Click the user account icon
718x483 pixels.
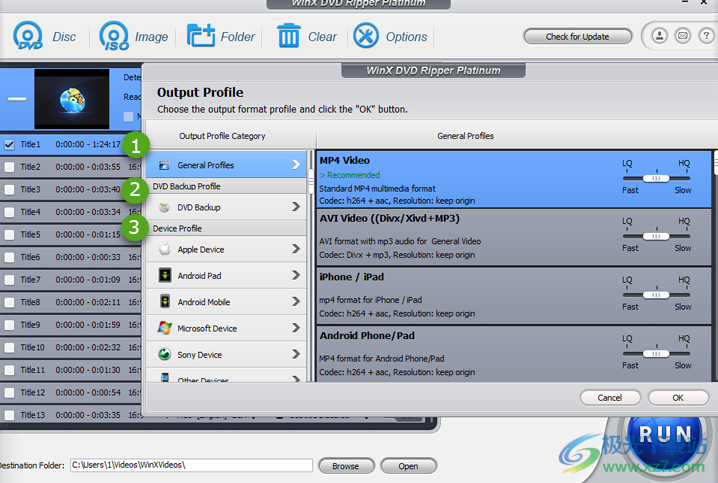[659, 36]
